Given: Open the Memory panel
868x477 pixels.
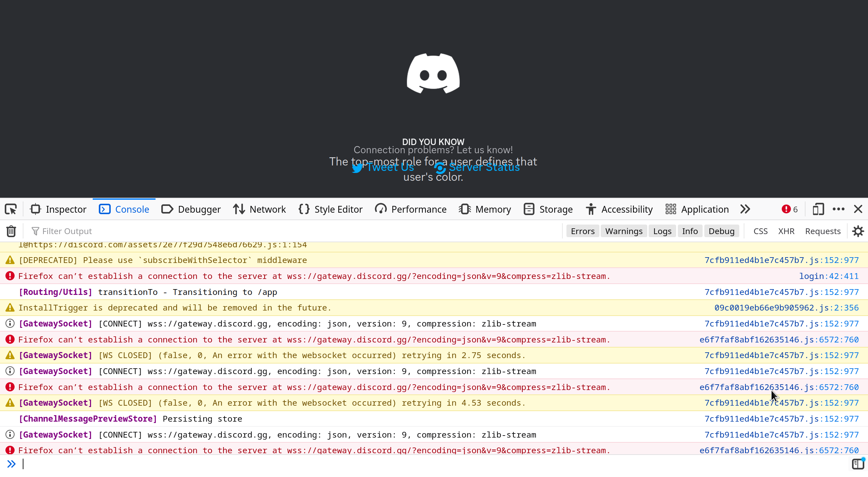Looking at the screenshot, I should coord(485,209).
